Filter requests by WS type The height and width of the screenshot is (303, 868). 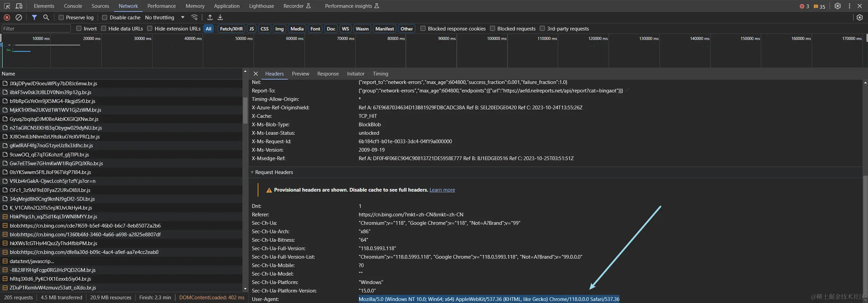coord(345,28)
